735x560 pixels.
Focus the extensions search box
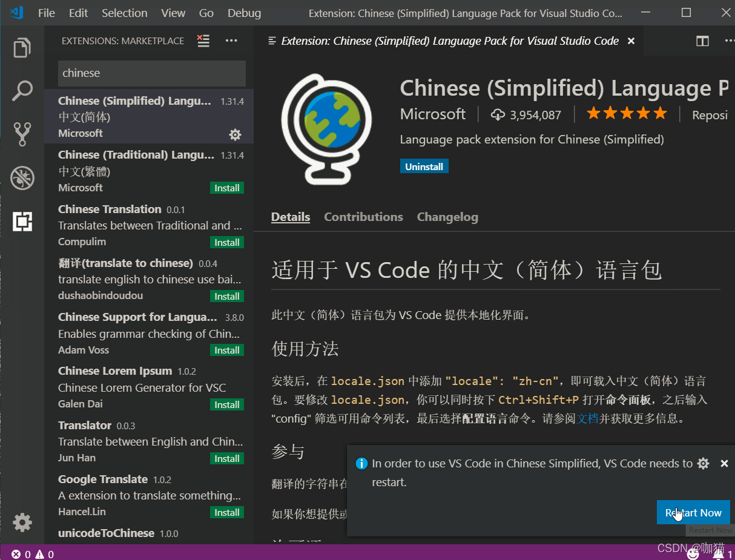pyautogui.click(x=152, y=73)
